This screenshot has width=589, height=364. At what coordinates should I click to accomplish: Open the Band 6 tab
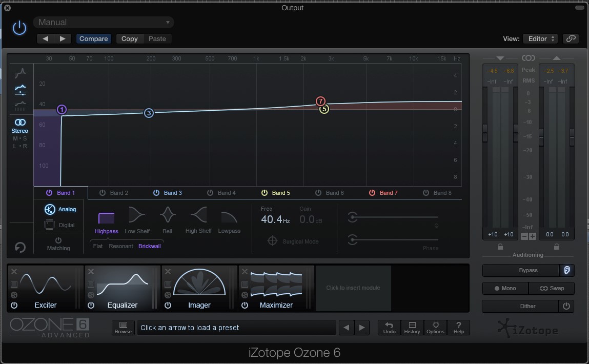click(x=330, y=193)
